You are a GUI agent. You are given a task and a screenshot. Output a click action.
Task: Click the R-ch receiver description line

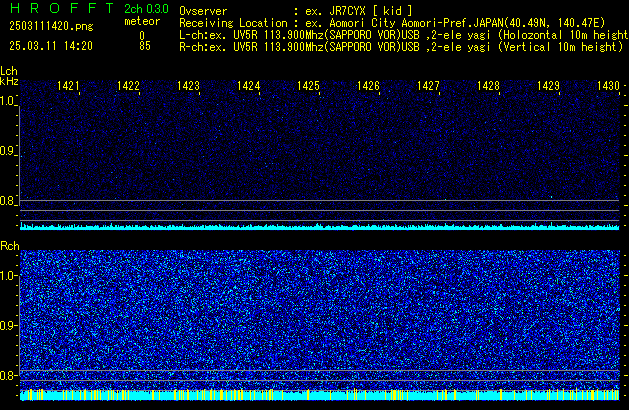(x=401, y=47)
